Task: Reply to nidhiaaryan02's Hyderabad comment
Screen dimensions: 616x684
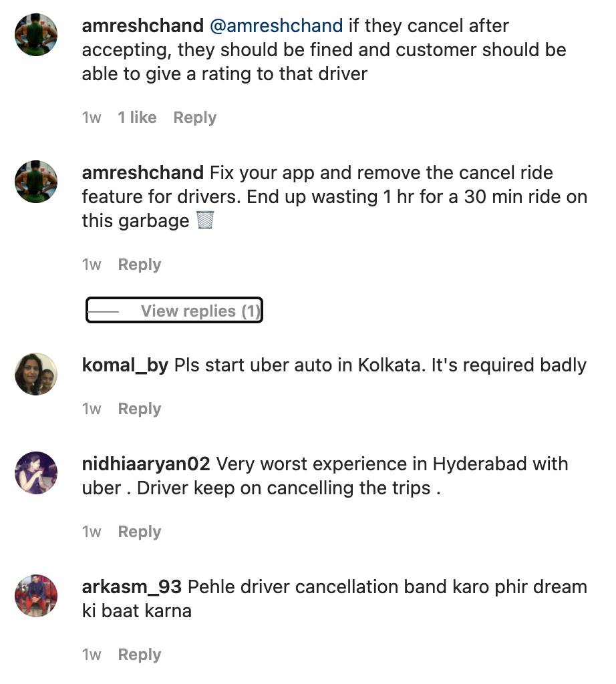Action: [140, 532]
